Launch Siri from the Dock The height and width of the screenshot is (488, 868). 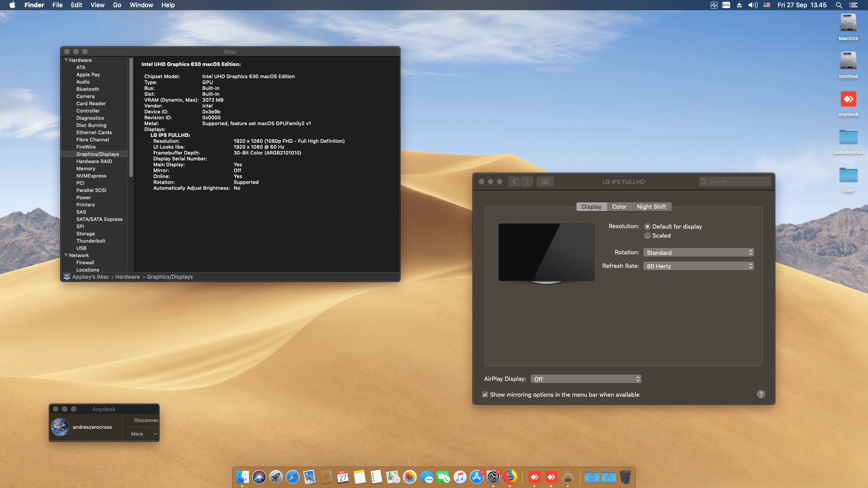click(259, 477)
